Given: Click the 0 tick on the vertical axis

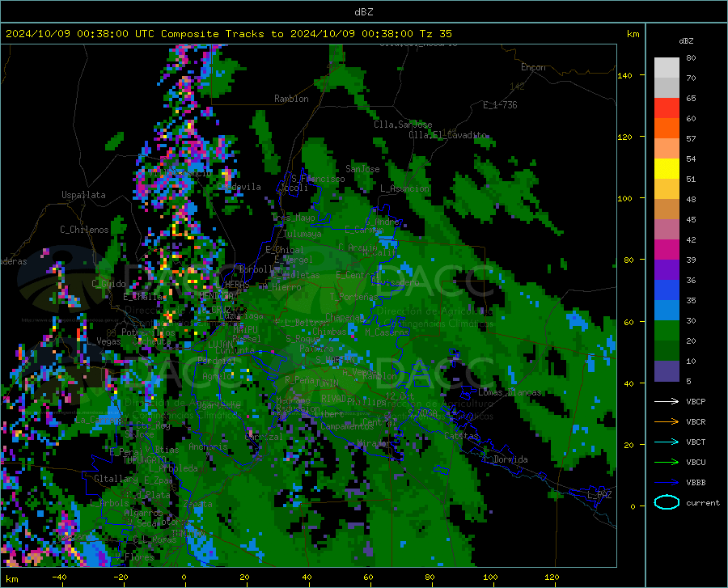Looking at the screenshot, I should (633, 506).
